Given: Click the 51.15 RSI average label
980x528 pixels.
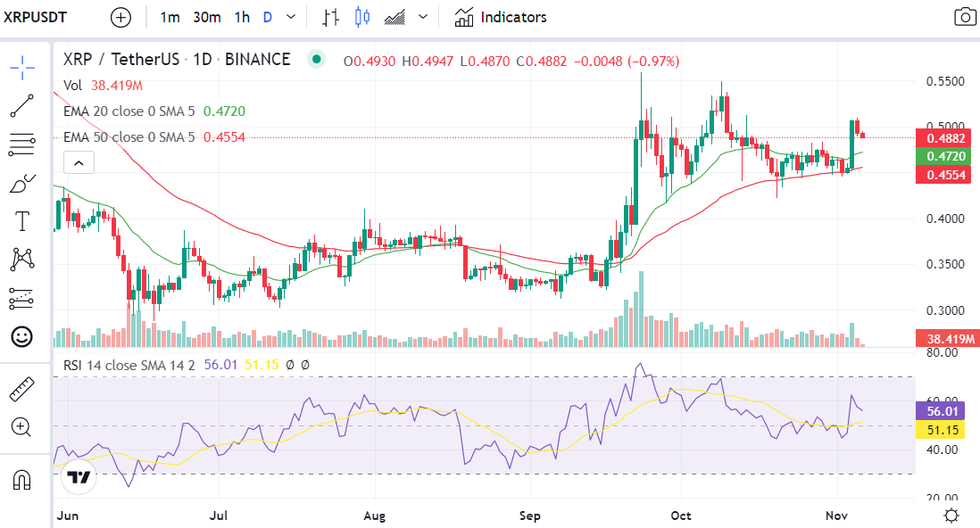Looking at the screenshot, I should [x=940, y=430].
